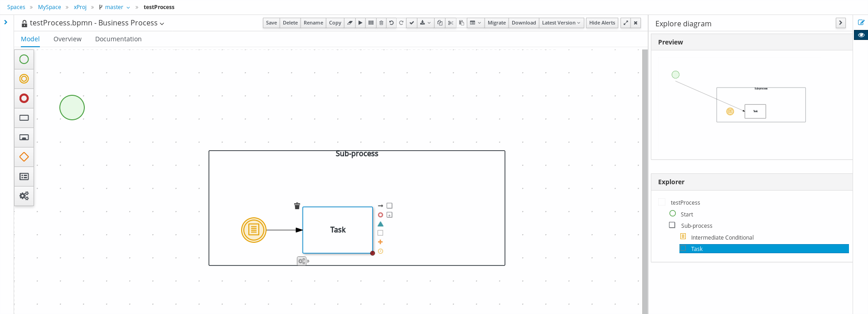This screenshot has height=314, width=868.
Task: Select the End Events palette icon
Action: (24, 98)
